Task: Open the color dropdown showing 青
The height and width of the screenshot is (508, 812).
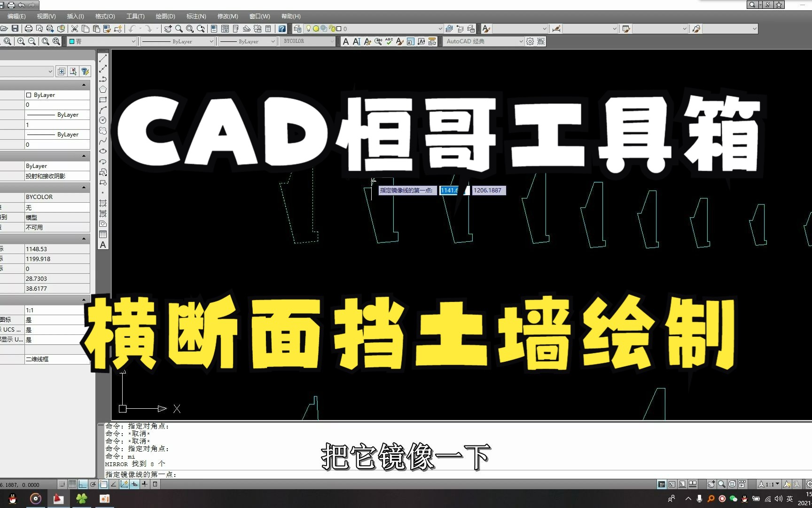Action: (x=101, y=41)
